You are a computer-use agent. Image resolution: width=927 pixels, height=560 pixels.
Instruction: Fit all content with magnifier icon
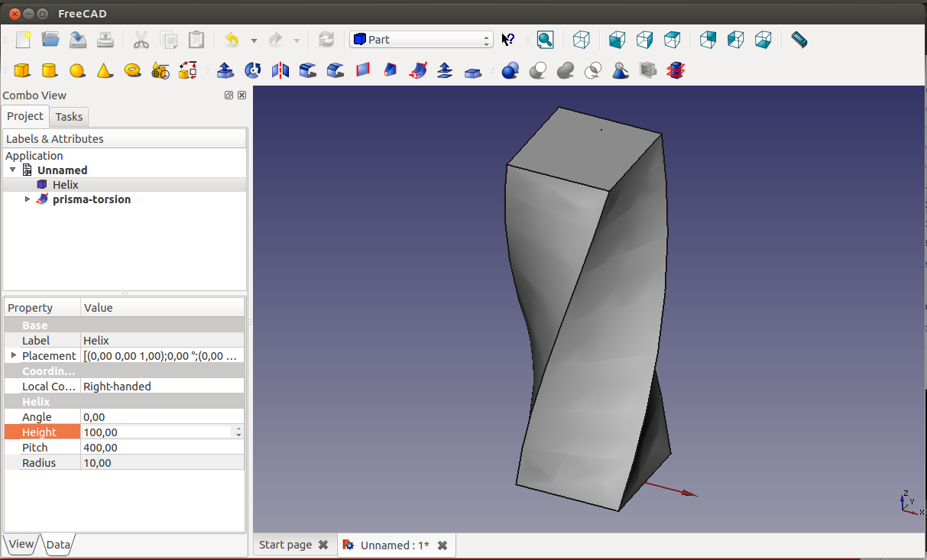tap(545, 40)
